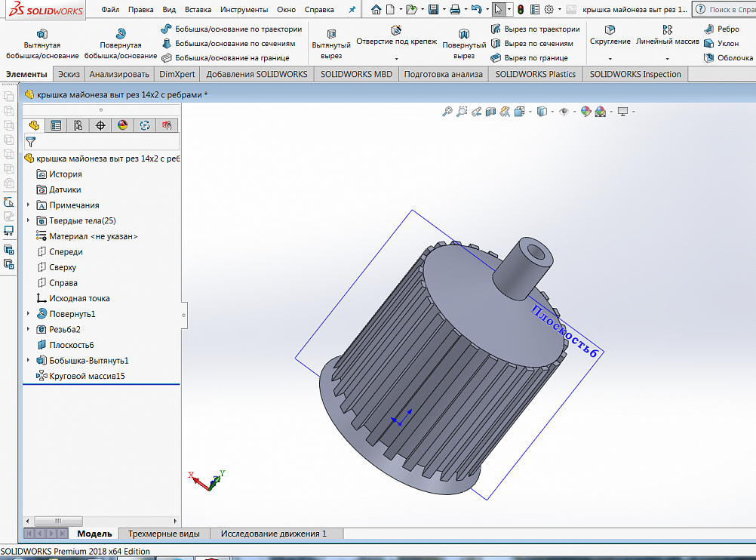Select Плоскость6 in the feature tree
The width and height of the screenshot is (756, 560).
pos(71,345)
